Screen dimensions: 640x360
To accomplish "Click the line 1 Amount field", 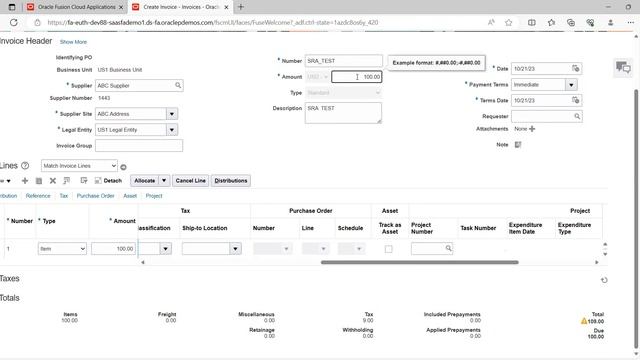I will click(113, 249).
